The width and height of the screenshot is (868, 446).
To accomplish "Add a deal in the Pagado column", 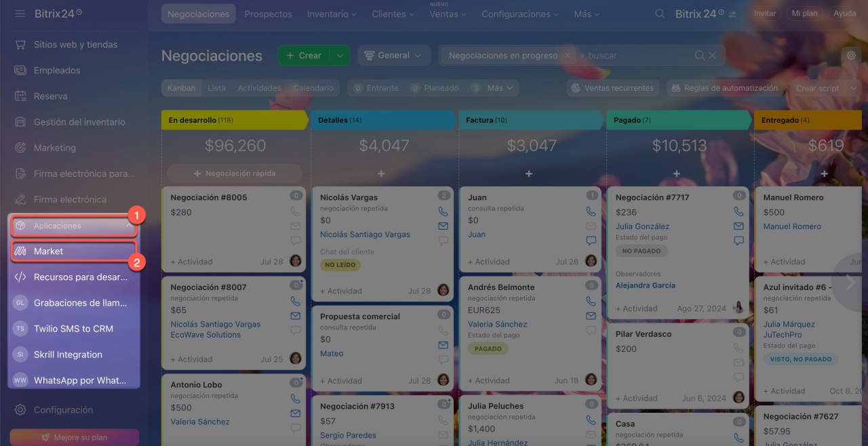I will [x=677, y=174].
